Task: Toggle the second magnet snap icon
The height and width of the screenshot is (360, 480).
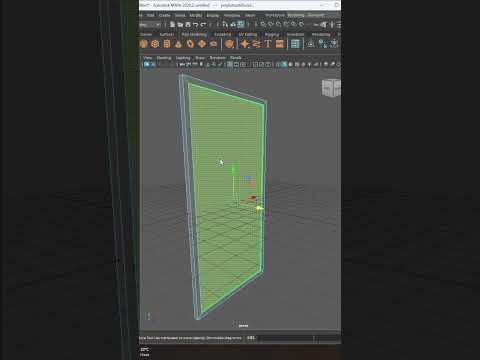Action: pyautogui.click(x=270, y=24)
